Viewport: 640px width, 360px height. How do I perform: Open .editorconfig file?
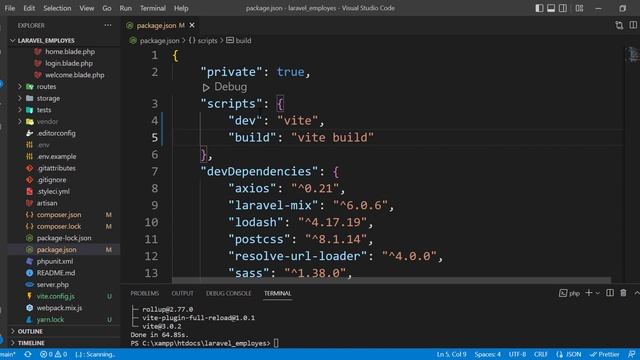56,133
